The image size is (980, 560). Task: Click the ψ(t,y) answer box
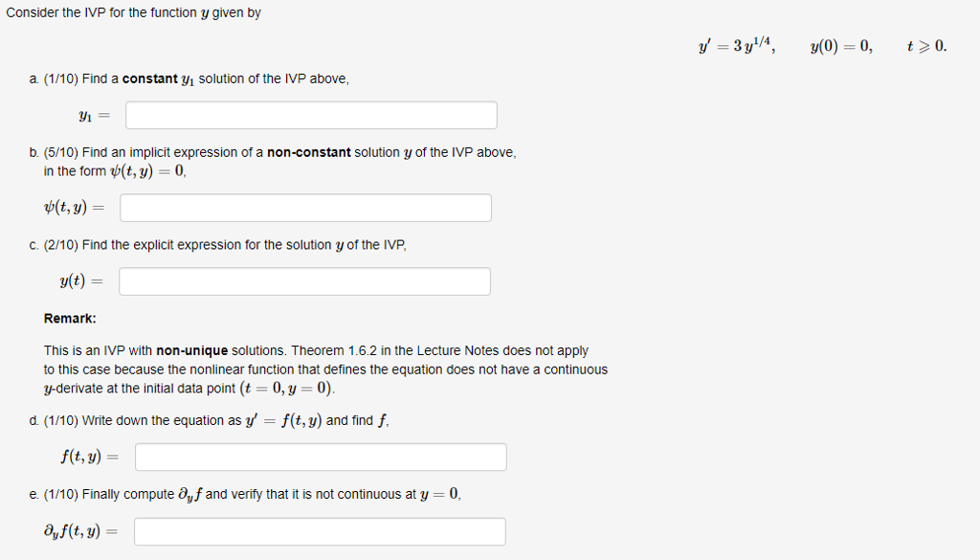[x=304, y=207]
